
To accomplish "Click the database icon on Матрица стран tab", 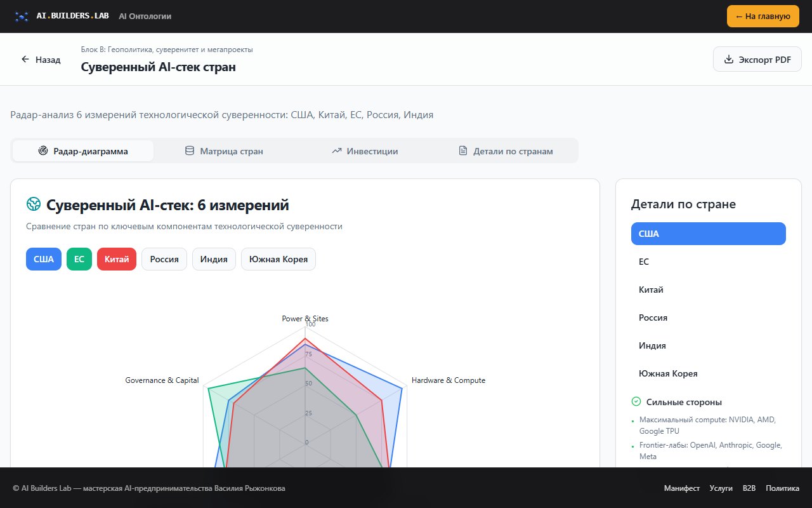I will [190, 151].
